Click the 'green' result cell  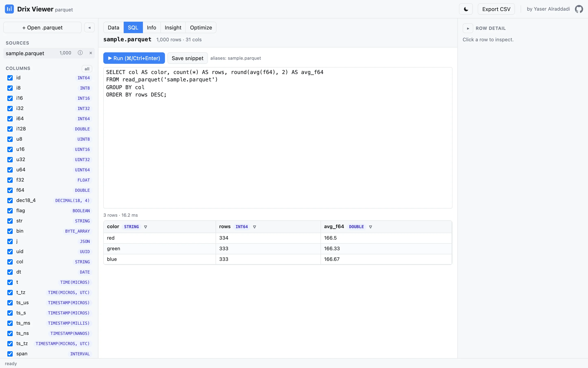pos(160,249)
